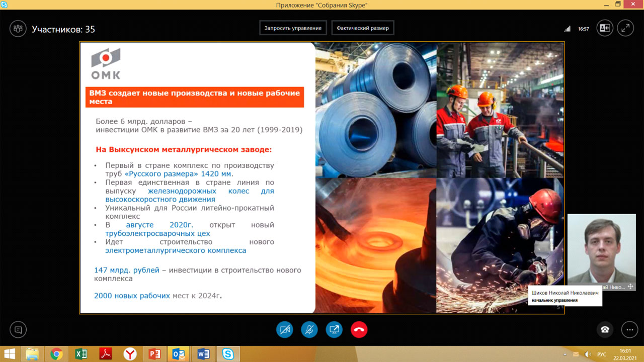This screenshot has width=644, height=362.
Task: Open Google Chrome from taskbar
Action: (56, 354)
